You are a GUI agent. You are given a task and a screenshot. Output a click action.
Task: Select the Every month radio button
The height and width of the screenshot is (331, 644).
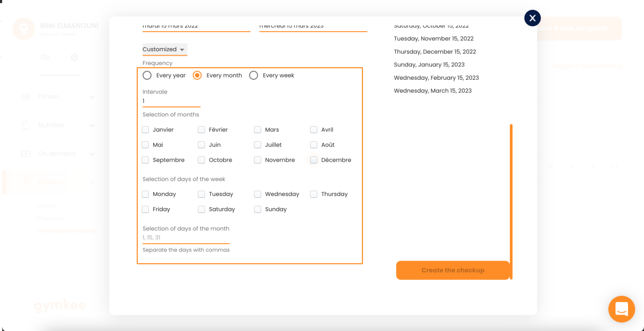[x=197, y=75]
